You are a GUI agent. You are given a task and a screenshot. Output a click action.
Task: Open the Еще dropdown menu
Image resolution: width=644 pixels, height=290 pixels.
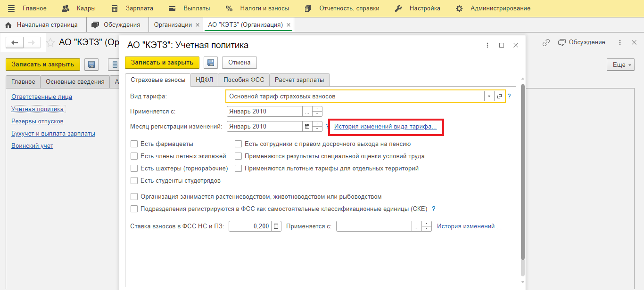tap(620, 65)
